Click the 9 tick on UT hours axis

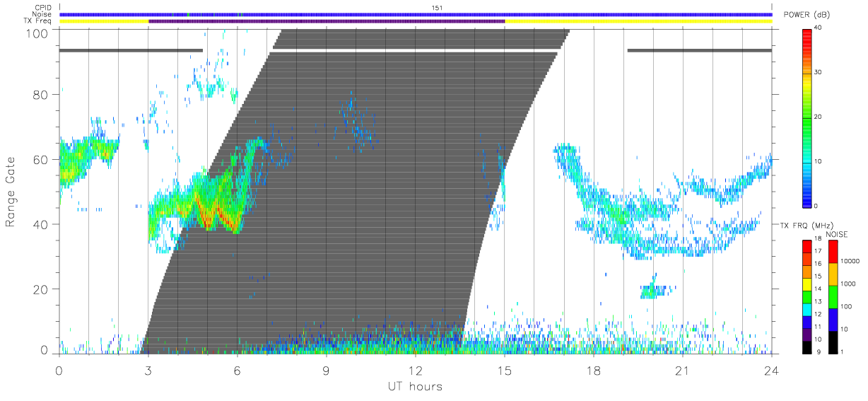pos(326,371)
